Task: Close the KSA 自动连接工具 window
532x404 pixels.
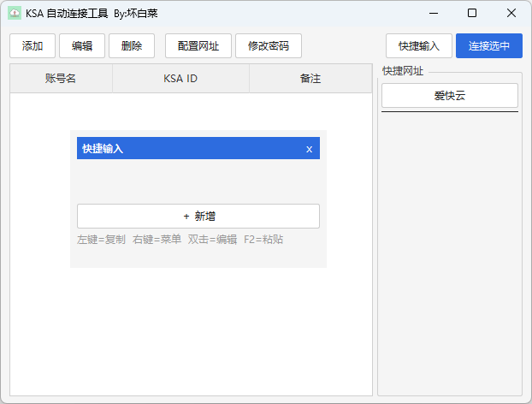Action: [511, 13]
